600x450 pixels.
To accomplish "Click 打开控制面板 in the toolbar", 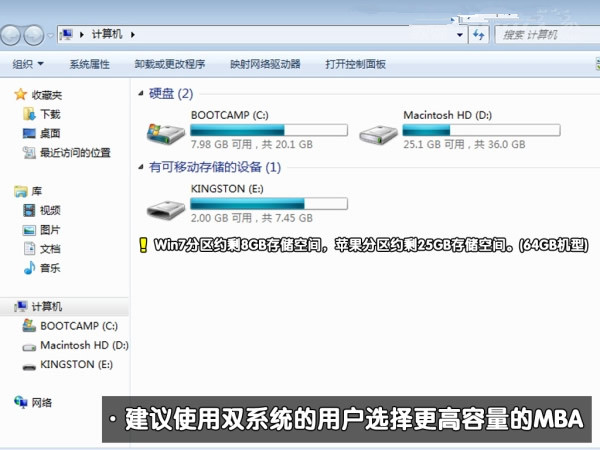I will point(355,64).
